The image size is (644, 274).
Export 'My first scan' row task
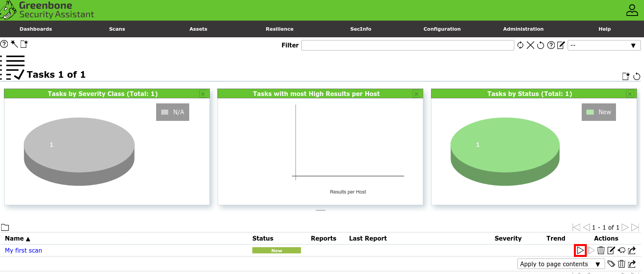pos(632,250)
